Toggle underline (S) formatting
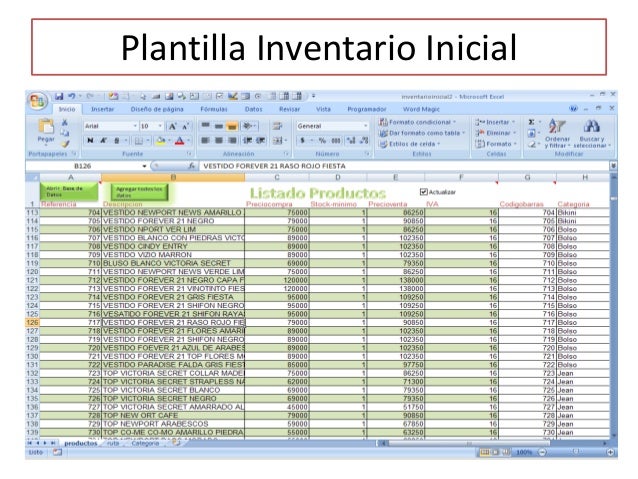This screenshot has width=638, height=479. tap(116, 141)
